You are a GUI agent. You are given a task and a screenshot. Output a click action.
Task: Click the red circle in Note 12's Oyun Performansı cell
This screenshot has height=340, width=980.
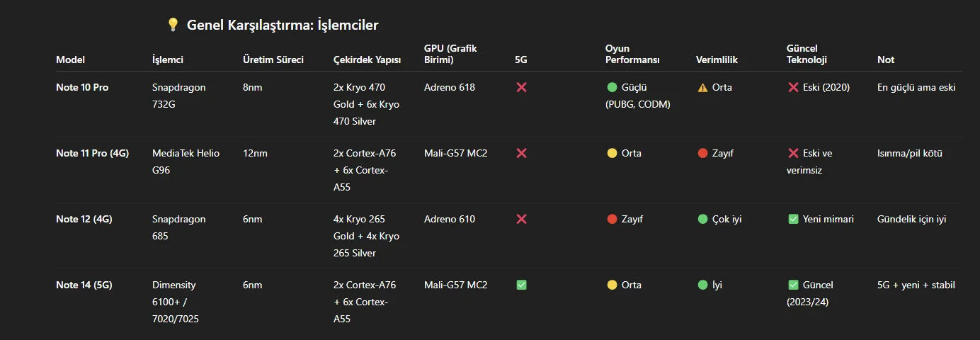click(x=612, y=219)
